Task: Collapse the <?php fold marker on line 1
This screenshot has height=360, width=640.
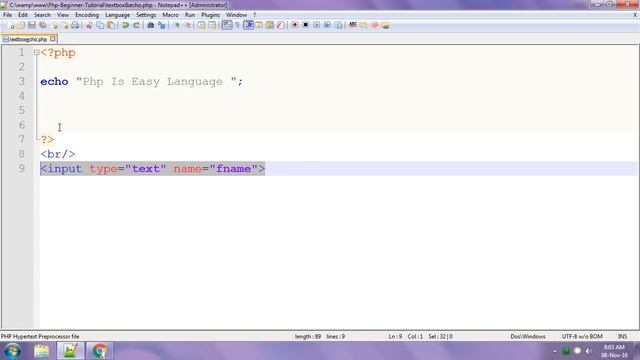Action: point(37,53)
